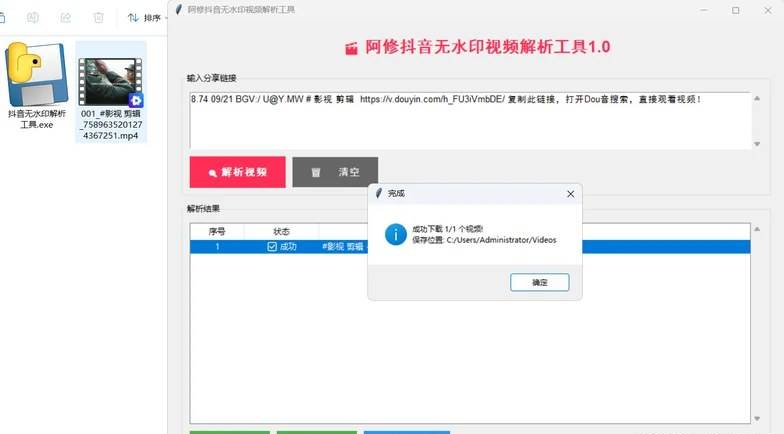Minimize the parser tool window
The width and height of the screenshot is (784, 434).
tap(704, 10)
